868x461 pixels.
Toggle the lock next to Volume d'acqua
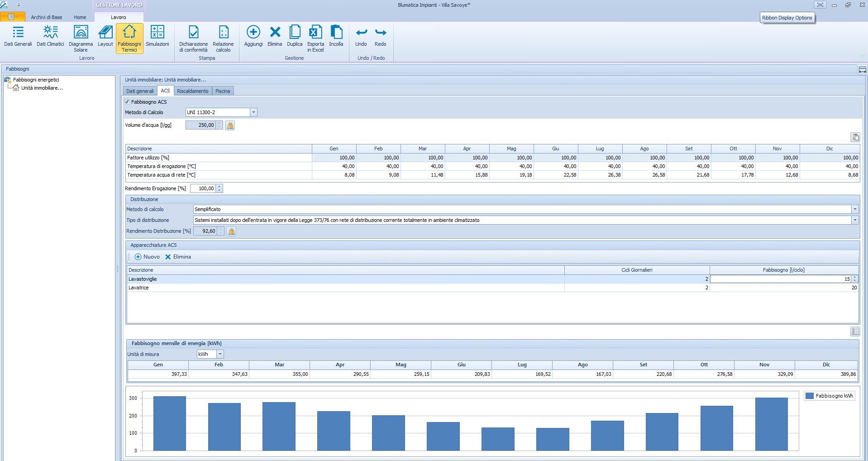point(230,125)
